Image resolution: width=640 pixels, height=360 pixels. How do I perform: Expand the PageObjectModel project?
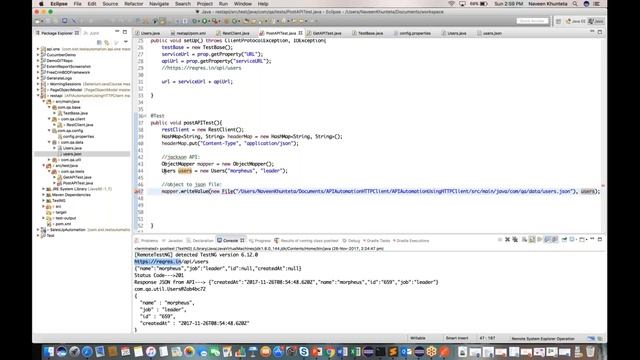(38, 90)
